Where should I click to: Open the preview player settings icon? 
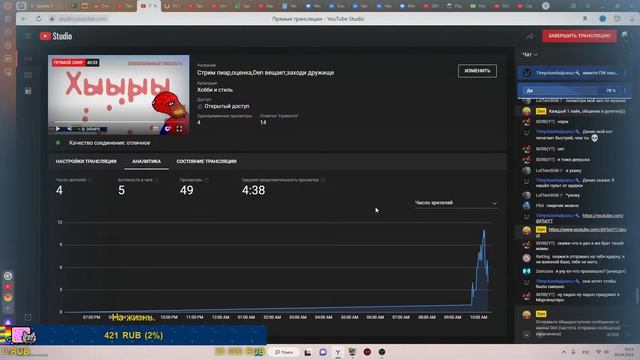[167, 129]
